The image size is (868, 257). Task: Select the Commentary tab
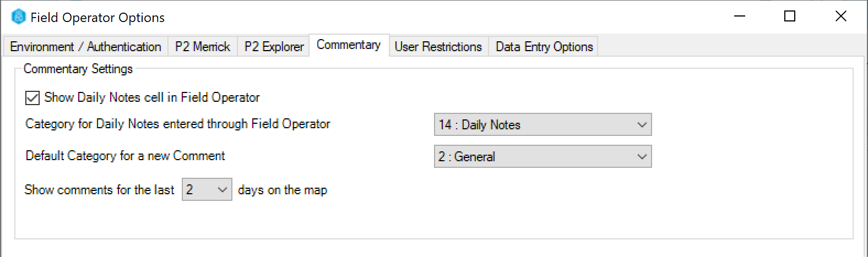(x=349, y=45)
